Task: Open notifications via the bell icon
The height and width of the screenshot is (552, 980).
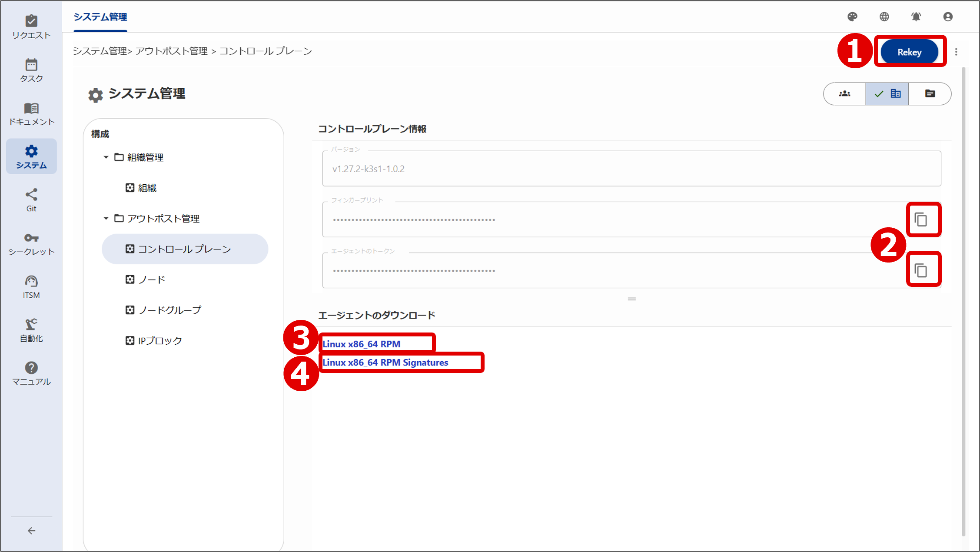Action: (x=916, y=17)
